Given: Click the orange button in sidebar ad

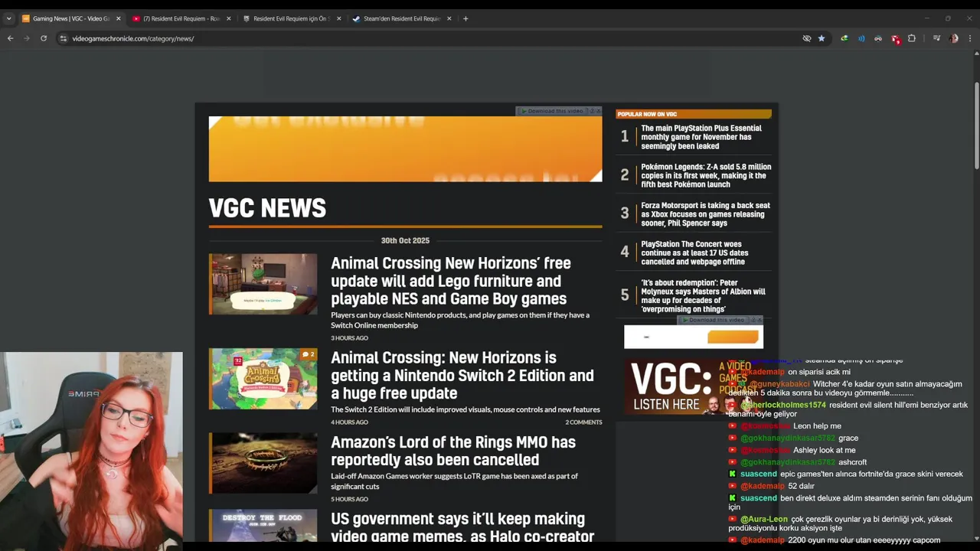Looking at the screenshot, I should (x=733, y=337).
